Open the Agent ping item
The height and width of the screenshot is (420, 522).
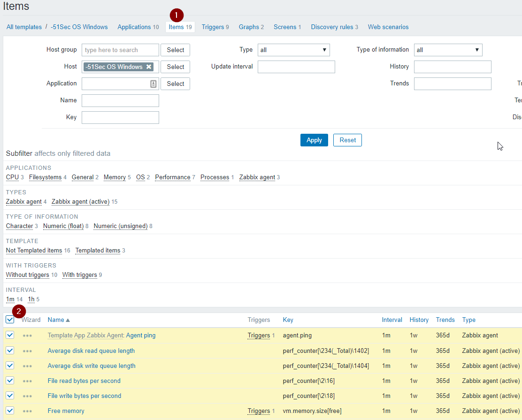(x=141, y=335)
